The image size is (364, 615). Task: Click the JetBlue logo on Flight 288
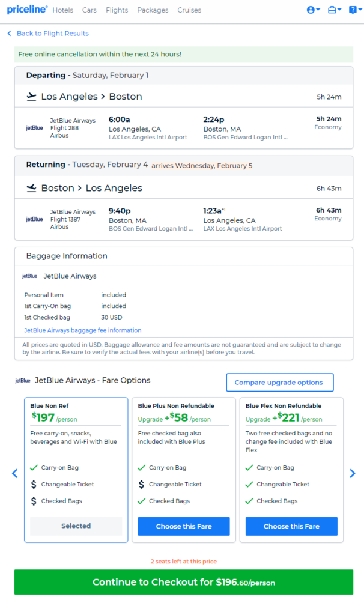coord(34,128)
